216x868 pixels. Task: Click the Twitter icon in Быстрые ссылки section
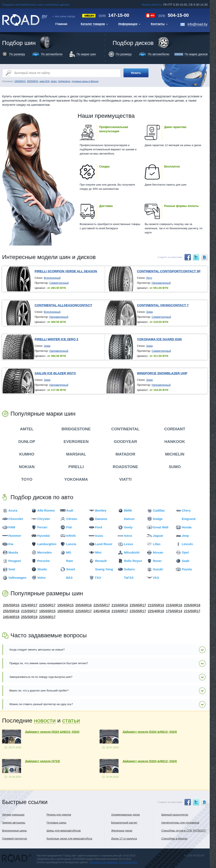(196, 802)
